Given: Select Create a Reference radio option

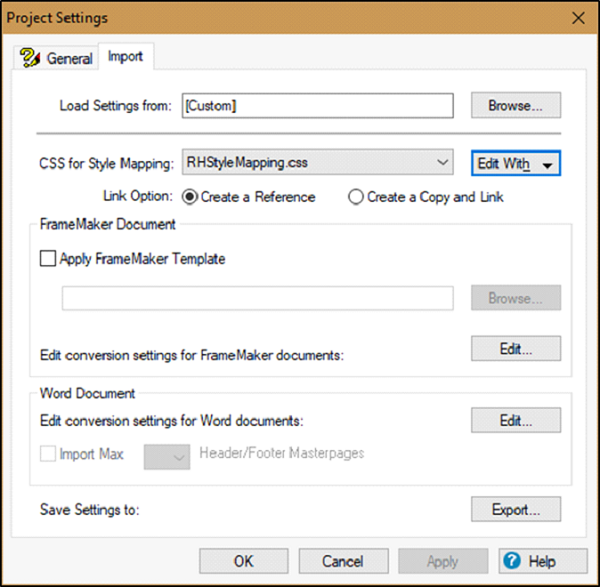Looking at the screenshot, I should (x=190, y=197).
